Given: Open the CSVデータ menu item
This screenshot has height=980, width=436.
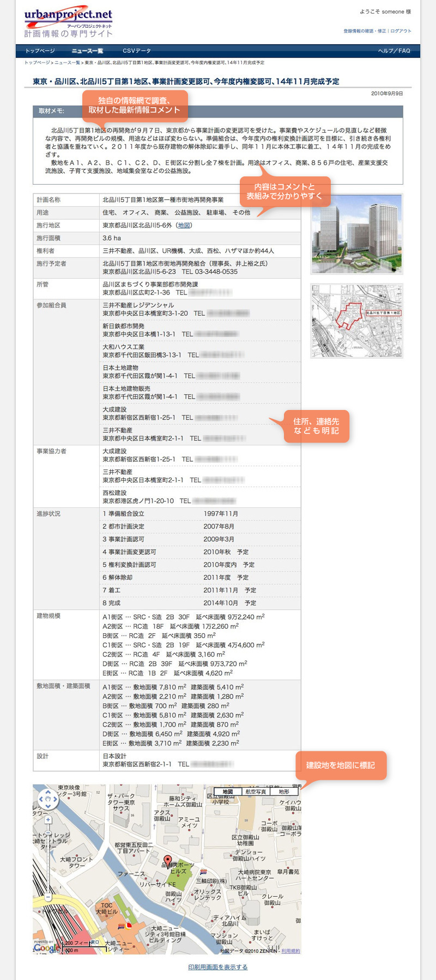Looking at the screenshot, I should [136, 51].
